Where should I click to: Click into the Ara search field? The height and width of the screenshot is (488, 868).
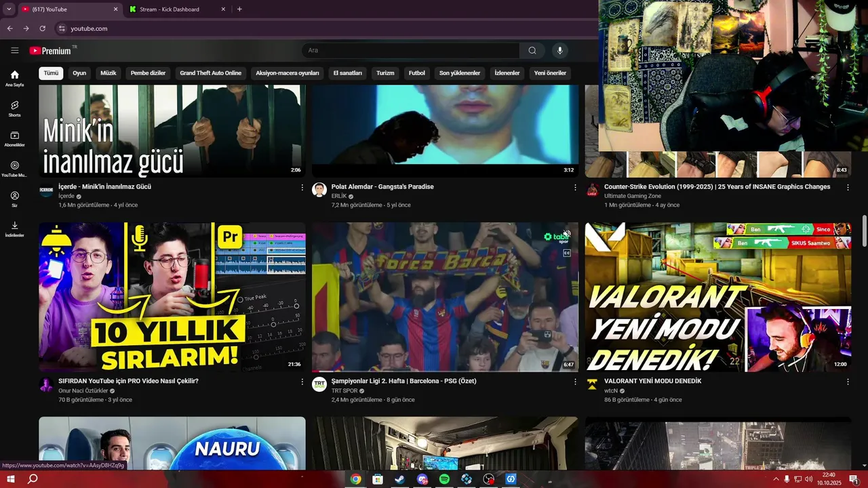coord(410,50)
